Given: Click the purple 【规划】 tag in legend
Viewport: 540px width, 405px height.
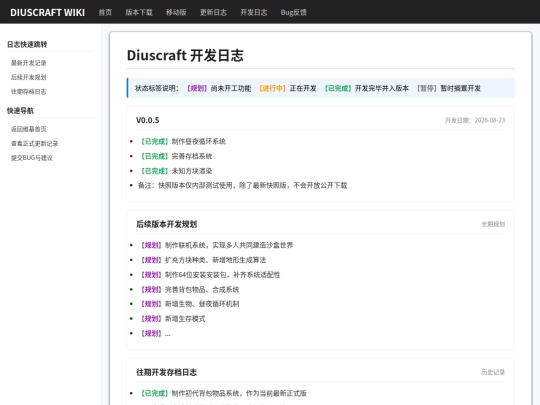Looking at the screenshot, I should [x=197, y=89].
